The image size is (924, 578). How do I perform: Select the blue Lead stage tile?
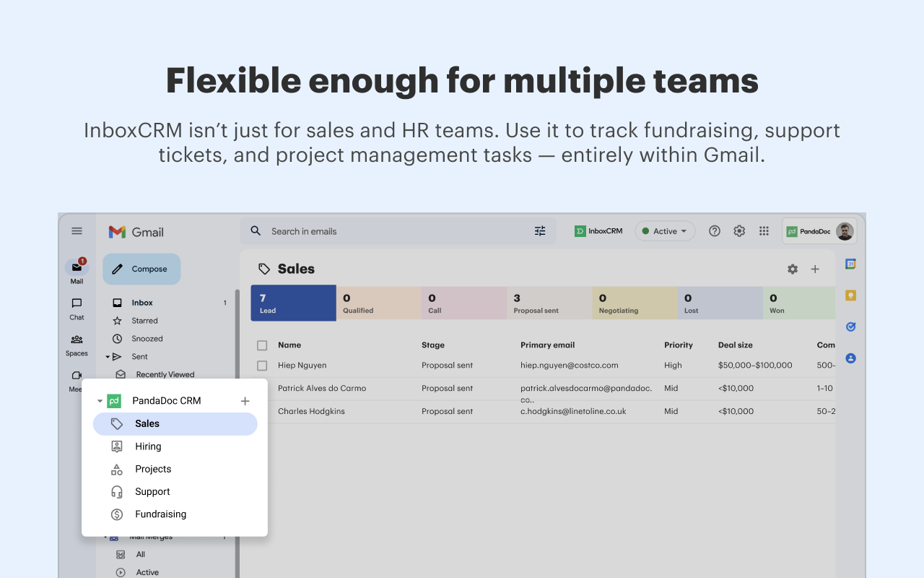tap(293, 303)
